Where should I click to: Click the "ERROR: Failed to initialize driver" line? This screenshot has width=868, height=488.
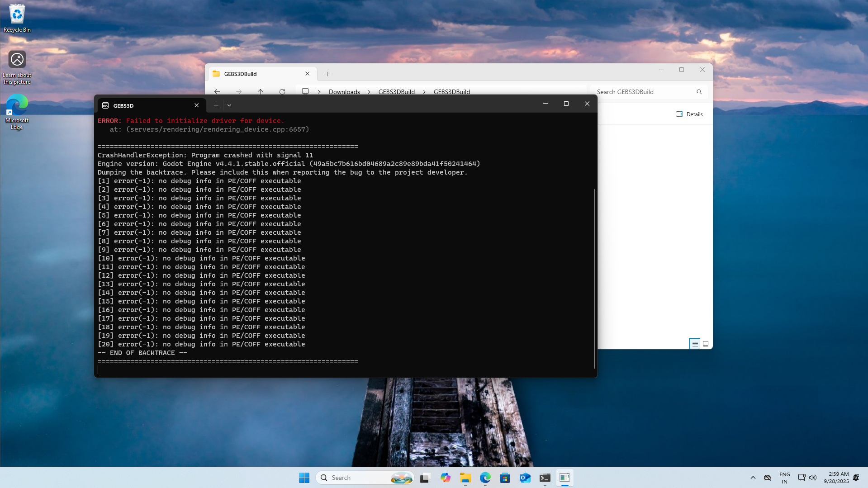pyautogui.click(x=191, y=121)
